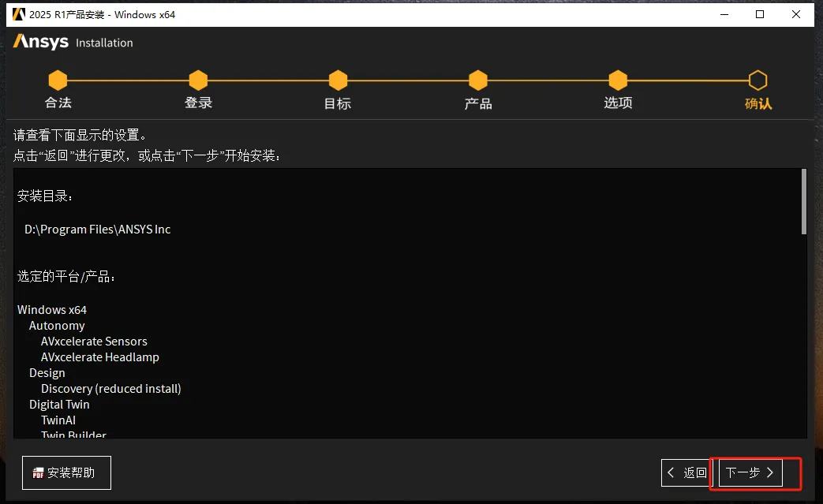Viewport: 823px width, 504px height.
Task: Click the 选定的平台/产品 heading
Action: point(65,276)
